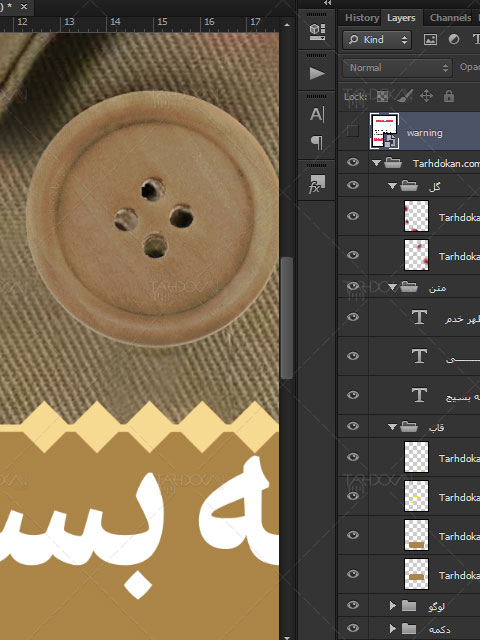Hide the بسیج text layer

[x=353, y=395]
